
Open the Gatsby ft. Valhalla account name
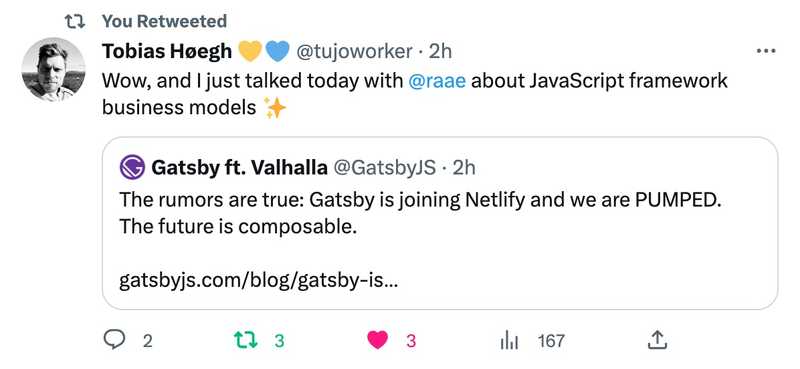coord(239,167)
